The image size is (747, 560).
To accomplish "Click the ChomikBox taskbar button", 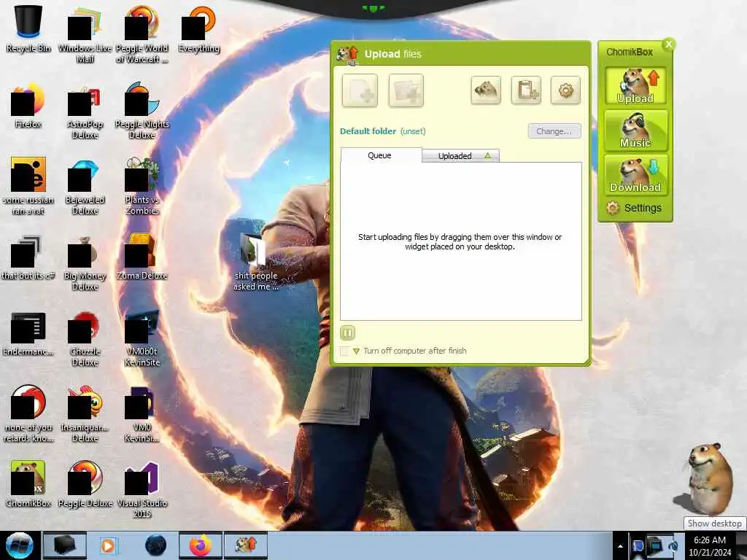I will 246,545.
